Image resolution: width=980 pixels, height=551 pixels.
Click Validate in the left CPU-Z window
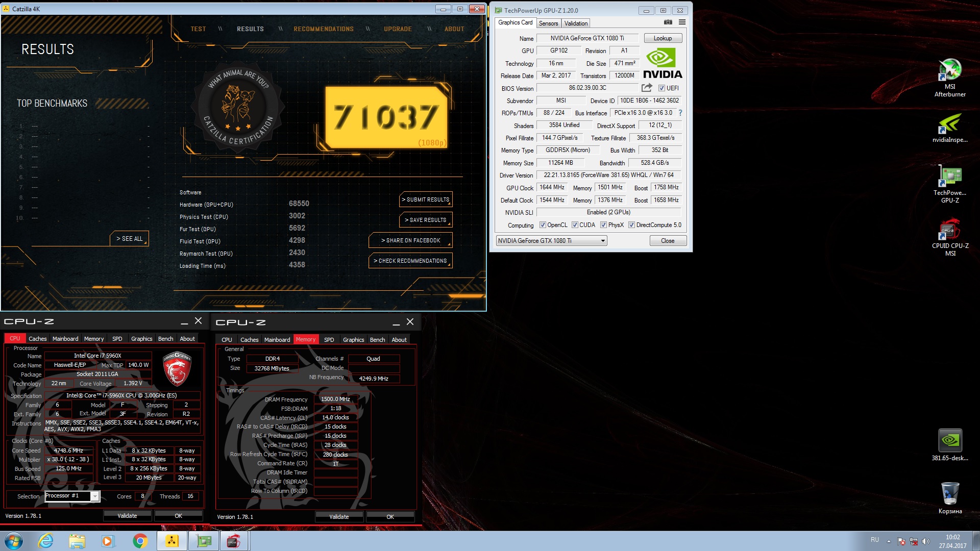(127, 516)
